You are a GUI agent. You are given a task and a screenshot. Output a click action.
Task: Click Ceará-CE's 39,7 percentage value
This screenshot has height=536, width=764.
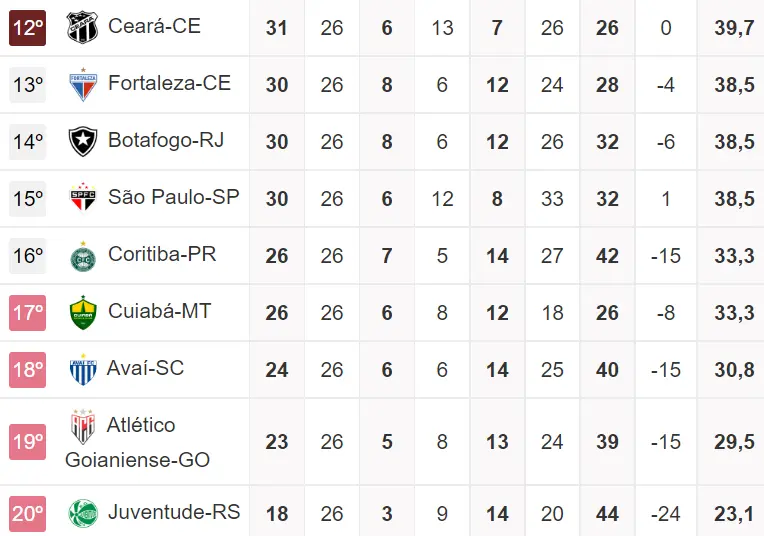734,28
